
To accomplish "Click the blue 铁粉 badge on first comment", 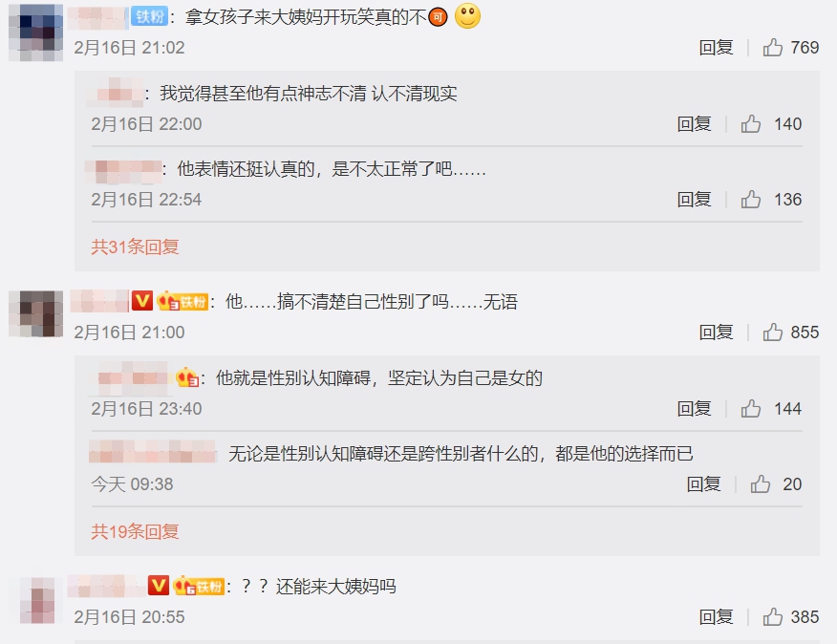I will [x=149, y=16].
